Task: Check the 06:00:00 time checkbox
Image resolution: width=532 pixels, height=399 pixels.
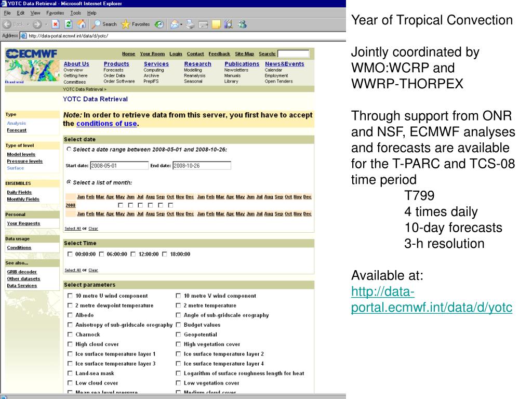Action: (x=101, y=254)
